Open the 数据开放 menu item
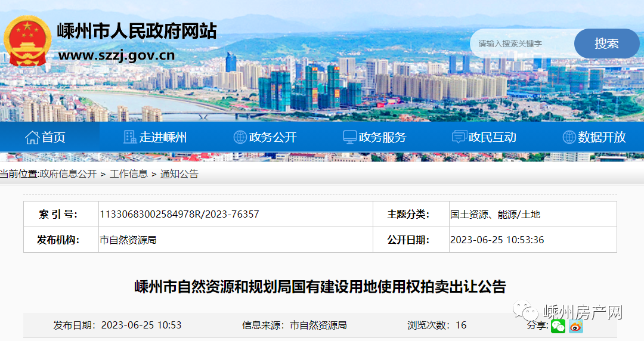Screen dimensions: 644x341 click(x=595, y=137)
